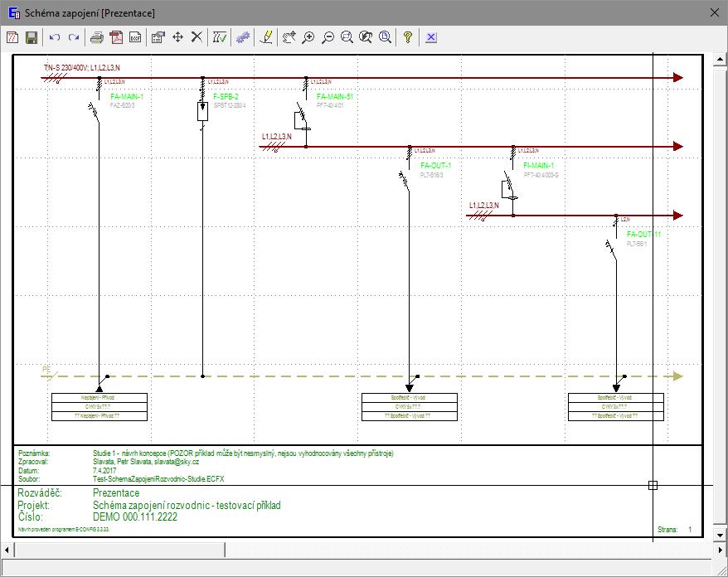Screen dimensions: 728x577
Task: Export the schema to DXF
Action: [135, 37]
